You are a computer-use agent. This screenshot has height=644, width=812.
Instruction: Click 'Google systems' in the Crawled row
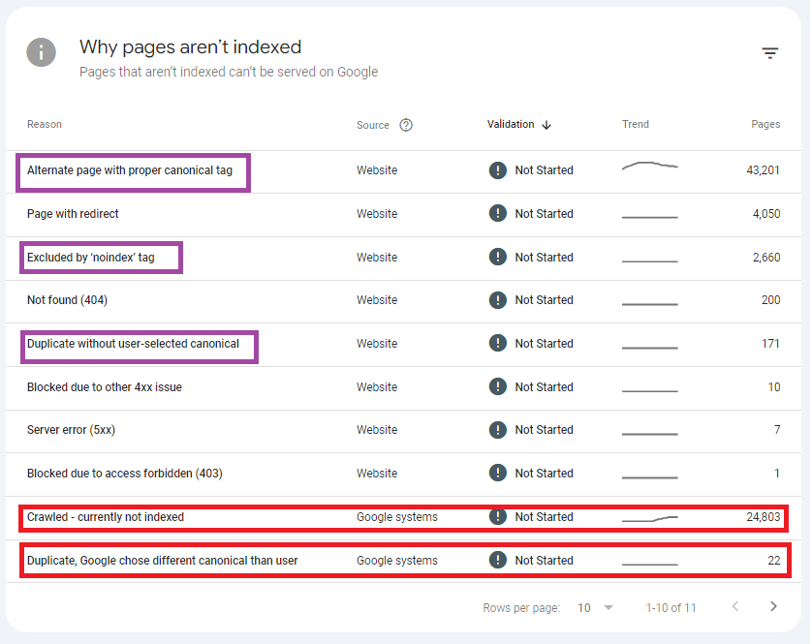397,517
